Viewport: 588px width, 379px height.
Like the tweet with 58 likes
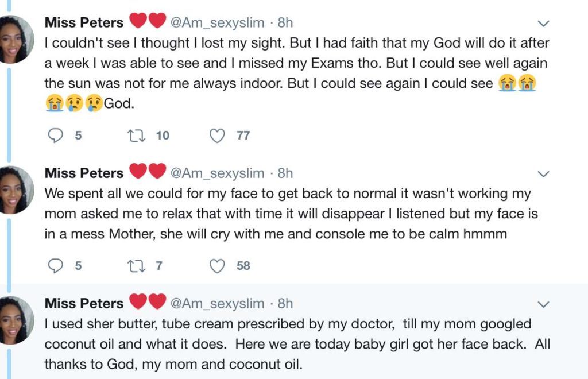click(217, 266)
